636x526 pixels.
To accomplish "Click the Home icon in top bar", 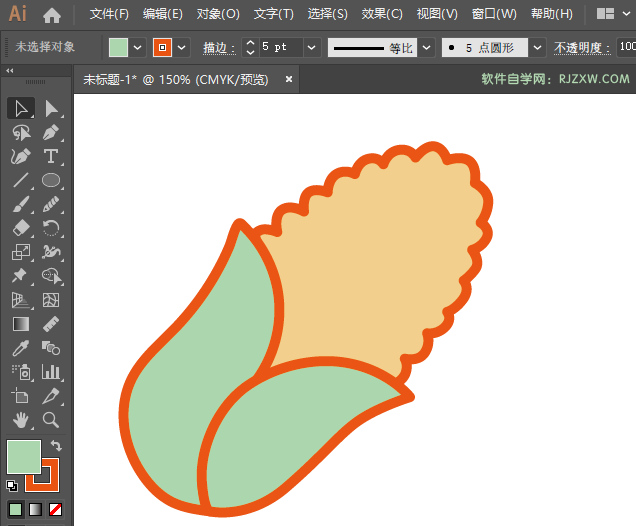I will 52,15.
